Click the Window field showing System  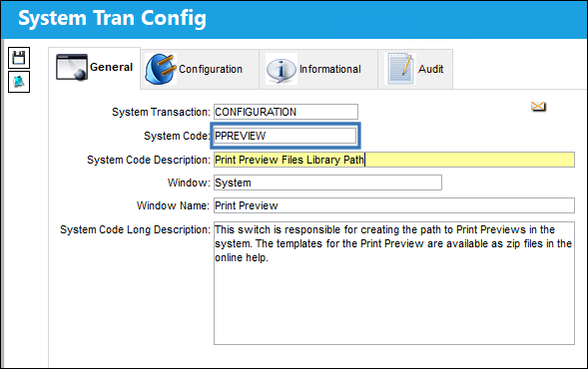click(x=327, y=183)
